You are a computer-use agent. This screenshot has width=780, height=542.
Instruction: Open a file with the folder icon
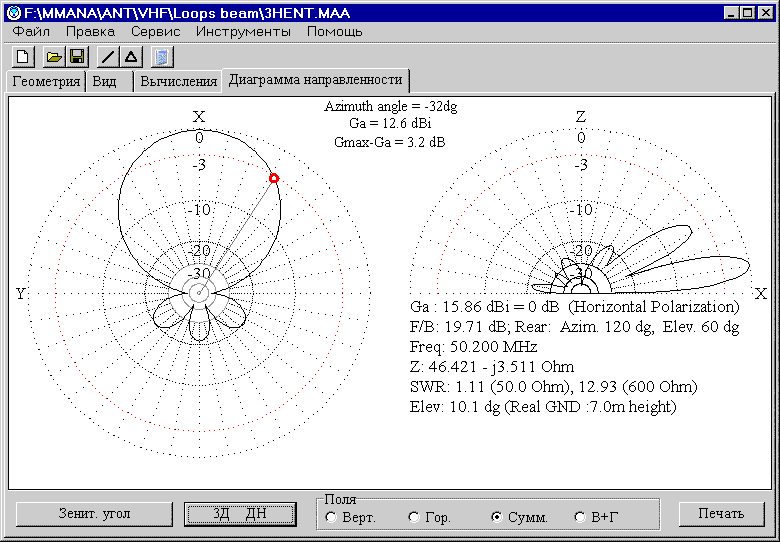coord(53,57)
